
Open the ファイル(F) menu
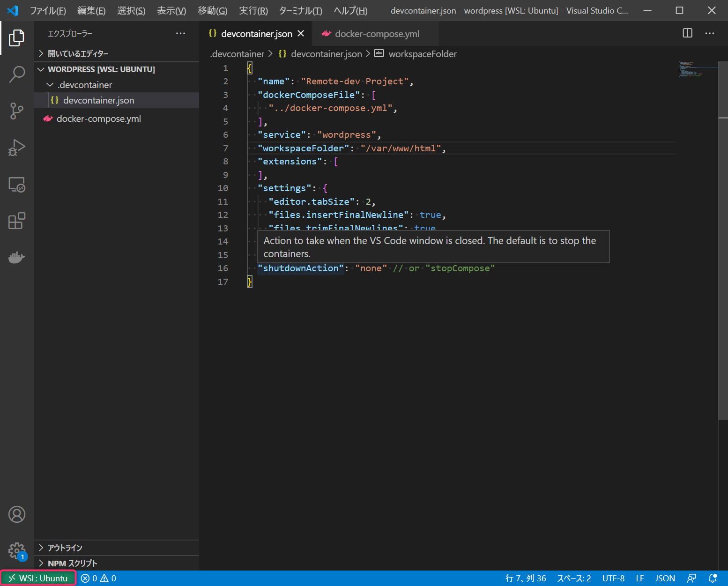click(48, 11)
